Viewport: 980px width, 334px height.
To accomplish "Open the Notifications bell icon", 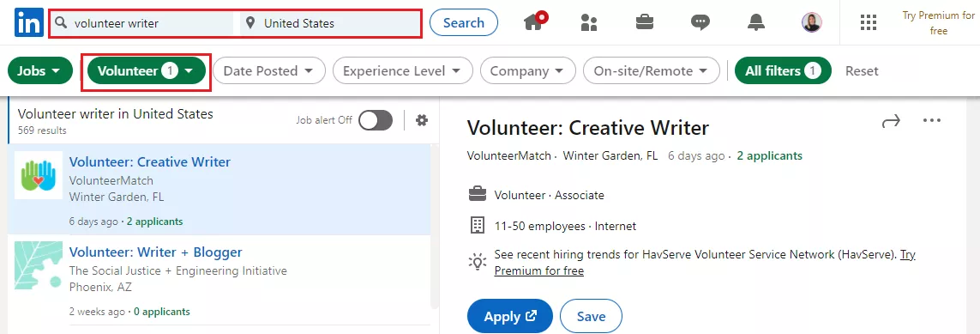I will point(756,23).
